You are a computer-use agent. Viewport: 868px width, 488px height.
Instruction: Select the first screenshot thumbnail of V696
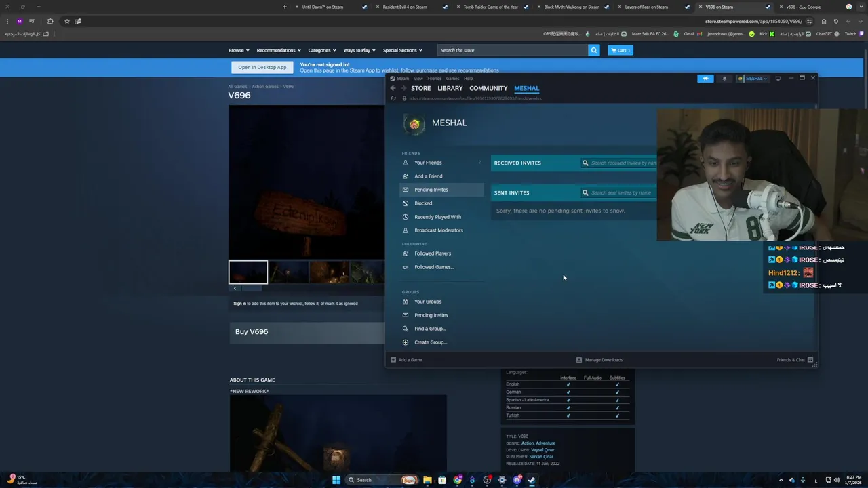(248, 272)
